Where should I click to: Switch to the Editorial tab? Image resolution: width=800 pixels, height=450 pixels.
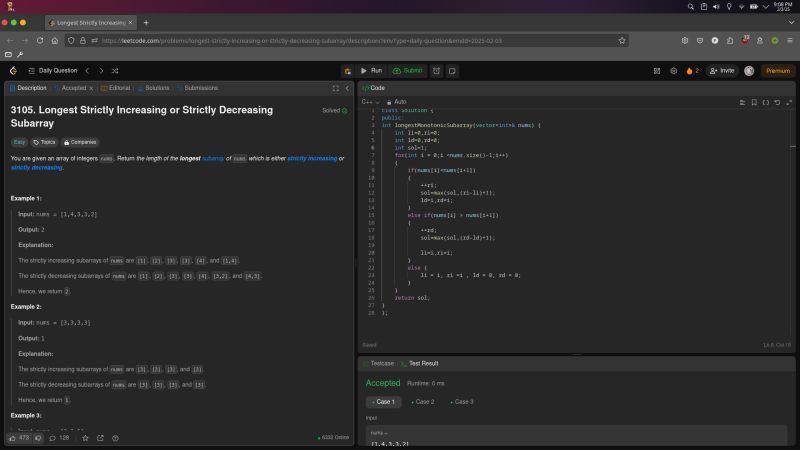[116, 88]
